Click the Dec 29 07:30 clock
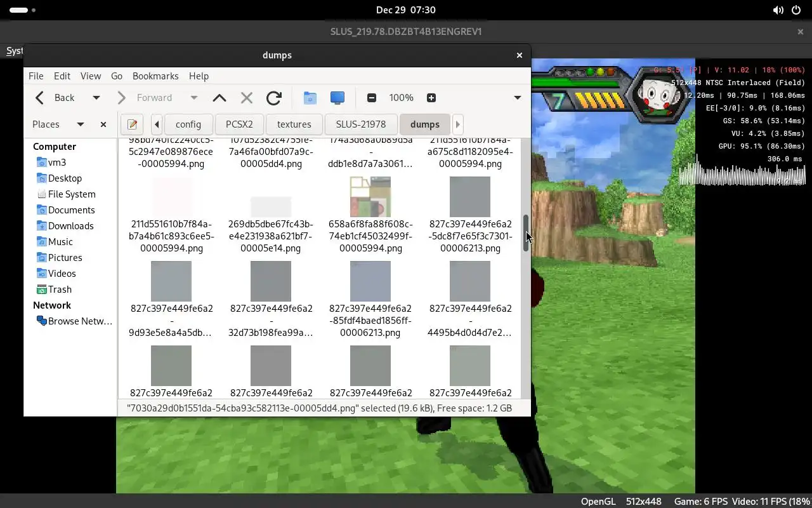 [x=406, y=10]
